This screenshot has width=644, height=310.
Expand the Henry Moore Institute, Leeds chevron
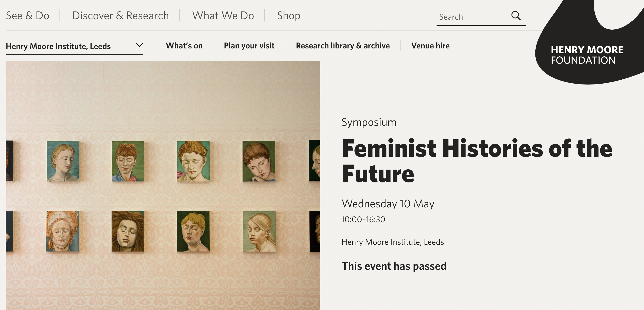click(x=139, y=45)
